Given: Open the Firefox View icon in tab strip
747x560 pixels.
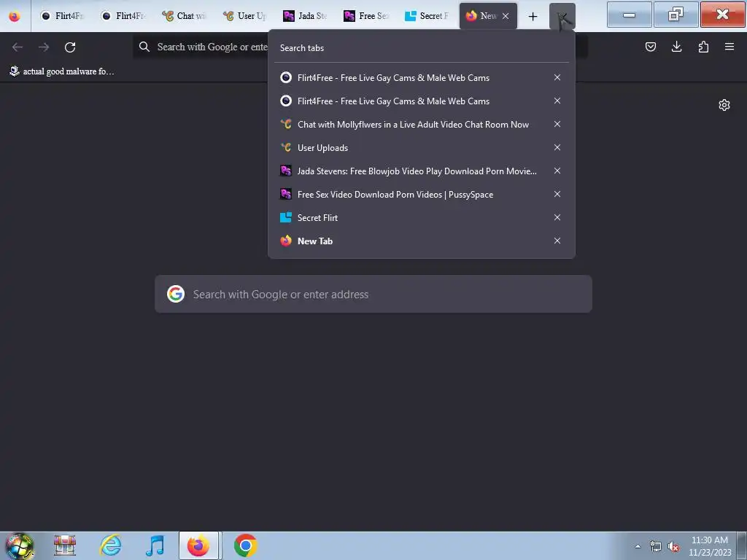Looking at the screenshot, I should click(x=15, y=16).
